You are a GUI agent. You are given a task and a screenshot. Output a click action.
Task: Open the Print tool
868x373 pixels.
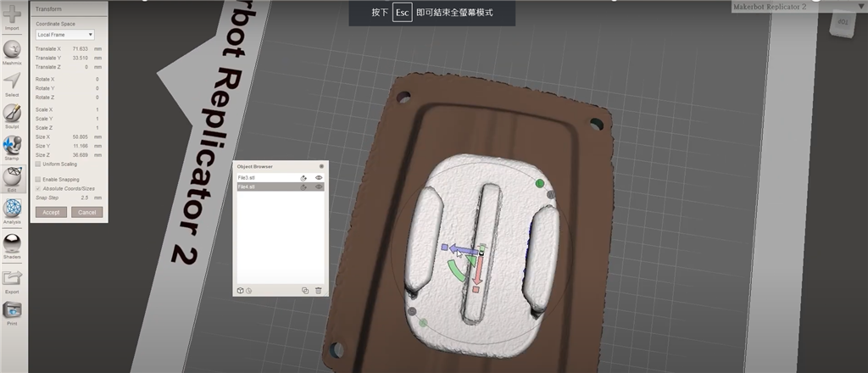[12, 310]
